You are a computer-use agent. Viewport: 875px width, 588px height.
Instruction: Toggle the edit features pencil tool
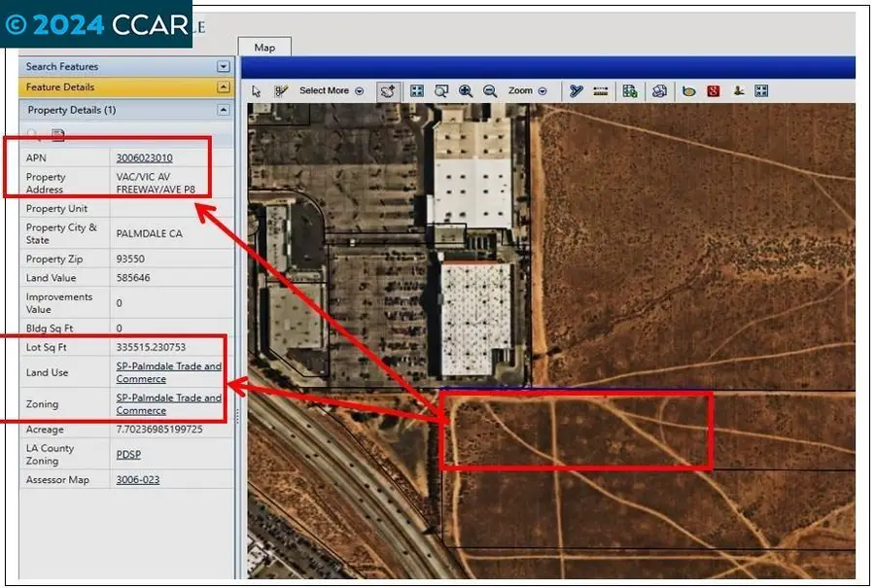tap(282, 90)
